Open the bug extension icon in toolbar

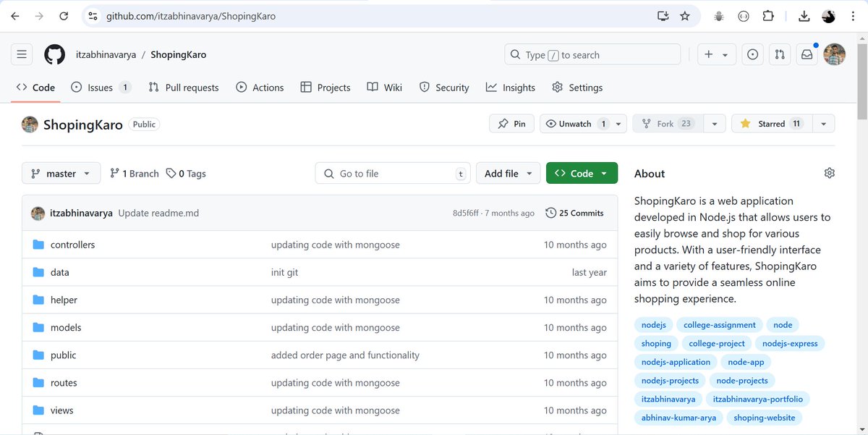[719, 16]
